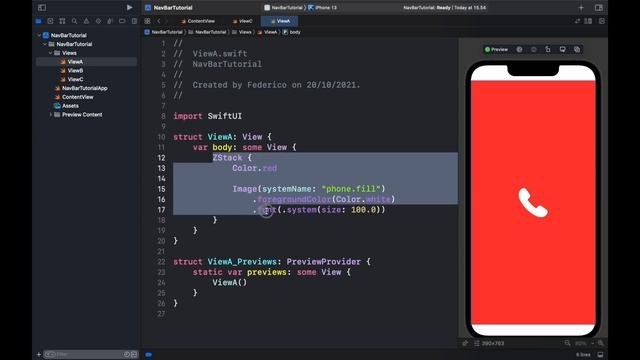The width and height of the screenshot is (640, 360).
Task: Open preview variants button
Action: click(533, 49)
